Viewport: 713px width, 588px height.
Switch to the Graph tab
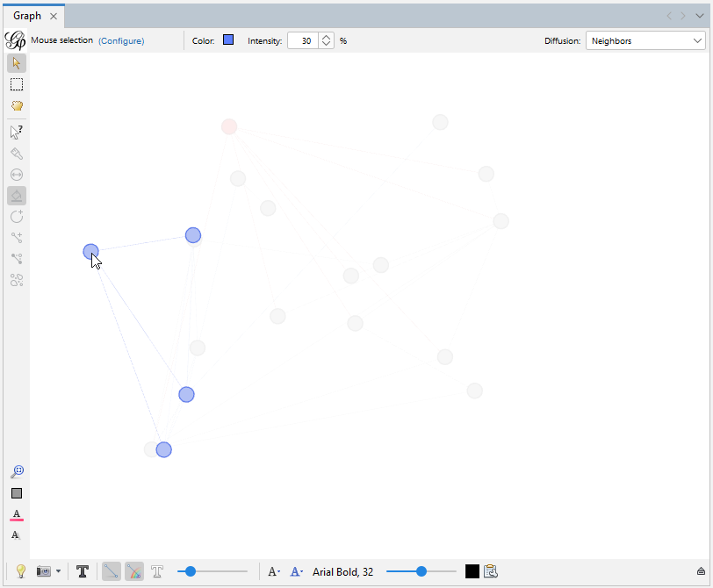point(26,15)
